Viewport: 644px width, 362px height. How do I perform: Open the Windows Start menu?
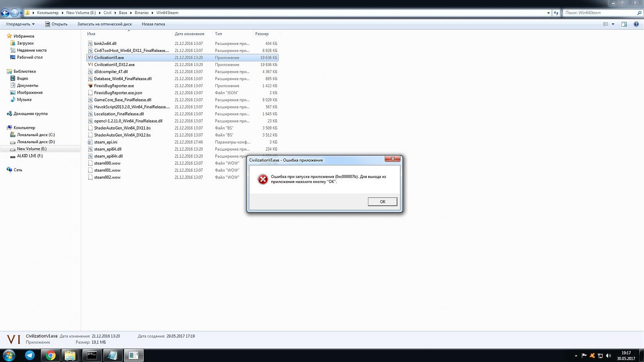[x=9, y=355]
